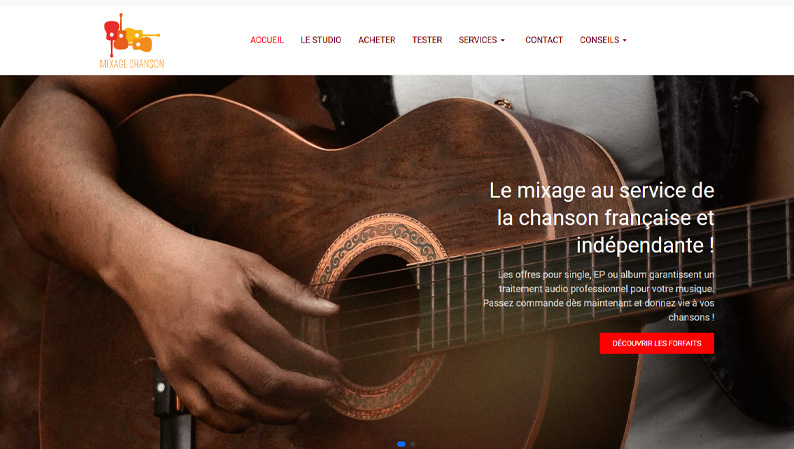Image resolution: width=794 pixels, height=449 pixels.
Task: Click the hero headline about mixage
Action: (x=602, y=218)
